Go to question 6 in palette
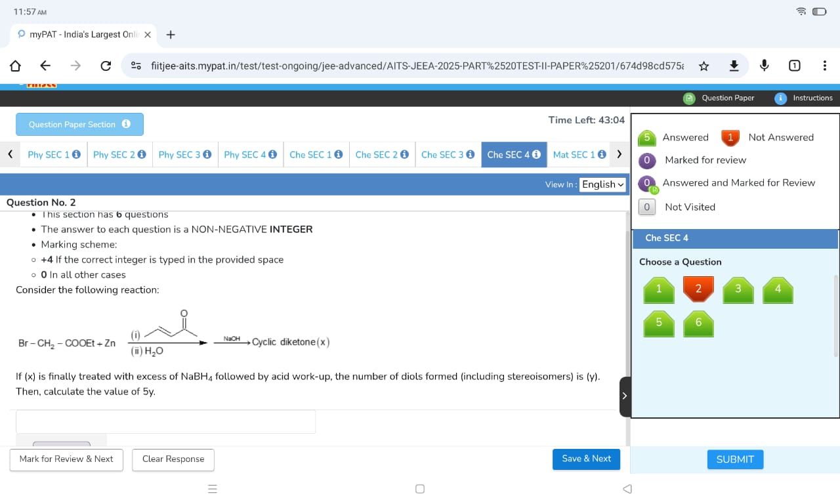Viewport: 840px width, 504px height. (x=698, y=323)
